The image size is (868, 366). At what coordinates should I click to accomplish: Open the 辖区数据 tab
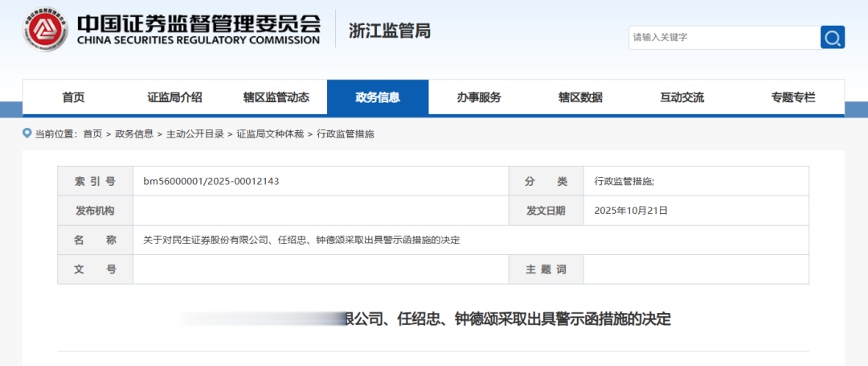pyautogui.click(x=580, y=98)
